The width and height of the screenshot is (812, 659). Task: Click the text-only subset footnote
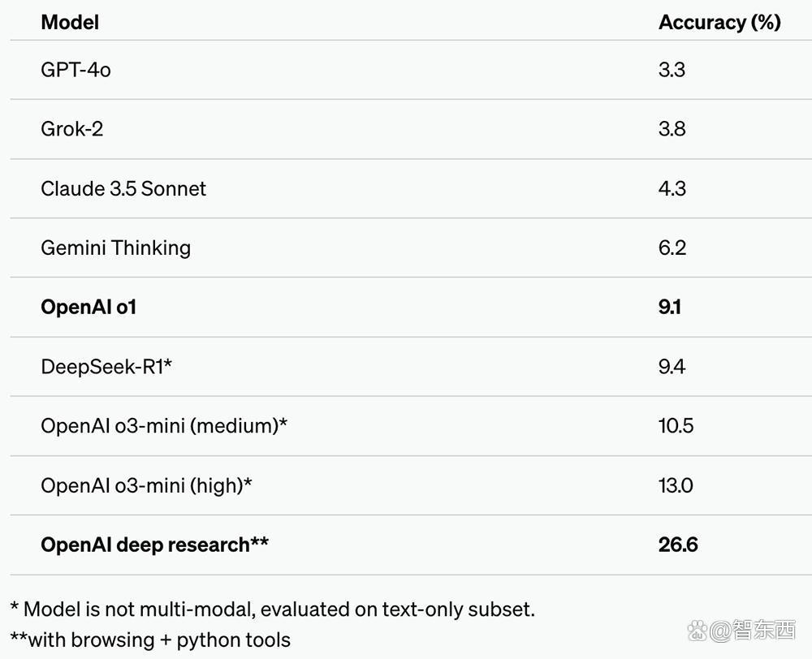pos(272,609)
